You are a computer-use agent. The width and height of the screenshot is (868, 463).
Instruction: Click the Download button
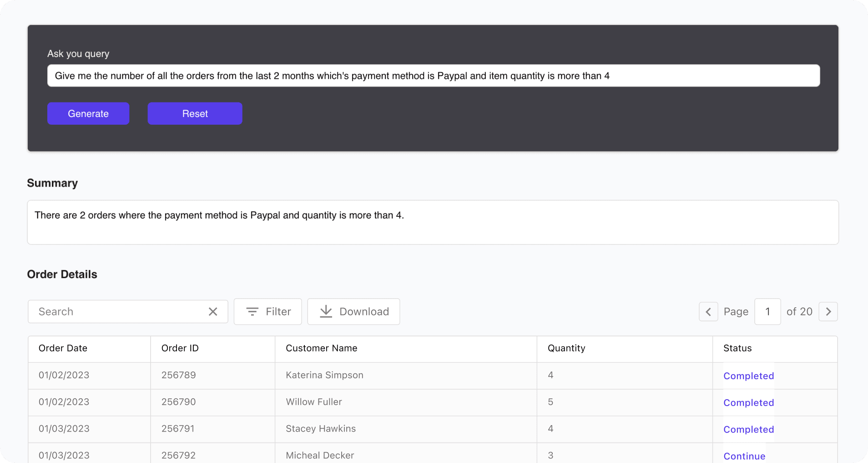353,311
